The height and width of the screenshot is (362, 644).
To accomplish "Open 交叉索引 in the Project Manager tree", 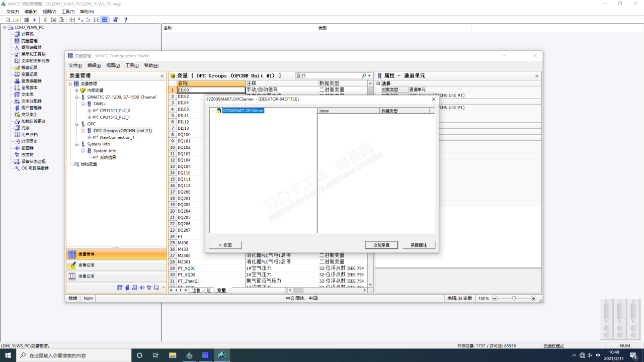I will click(29, 114).
